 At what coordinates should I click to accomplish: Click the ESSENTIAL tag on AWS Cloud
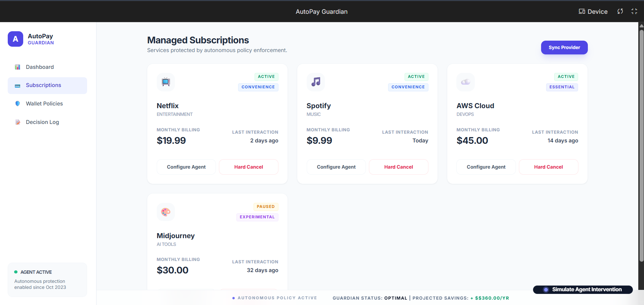[562, 87]
